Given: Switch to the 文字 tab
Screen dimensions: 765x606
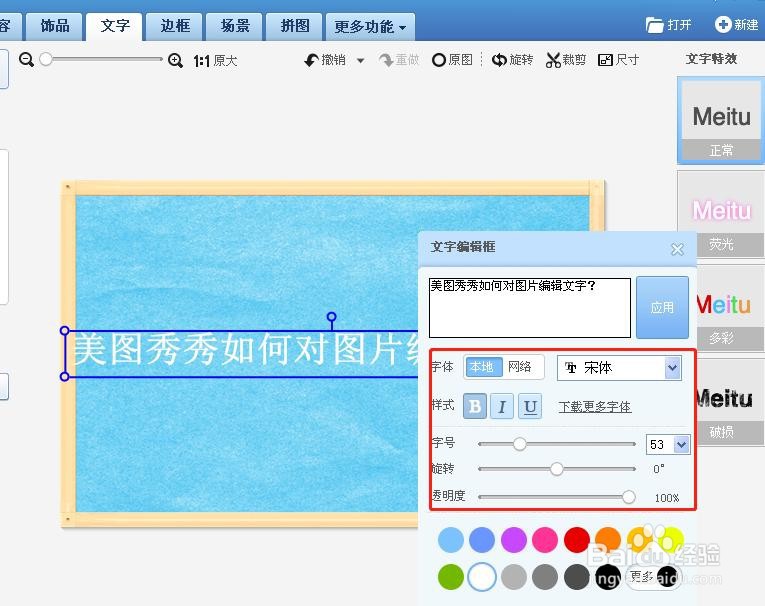Looking at the screenshot, I should pos(115,26).
